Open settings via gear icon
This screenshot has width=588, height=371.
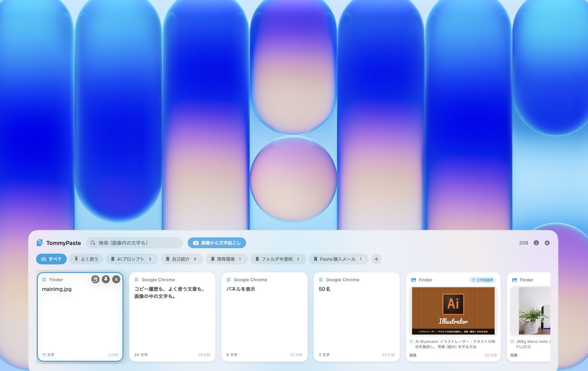pos(547,243)
